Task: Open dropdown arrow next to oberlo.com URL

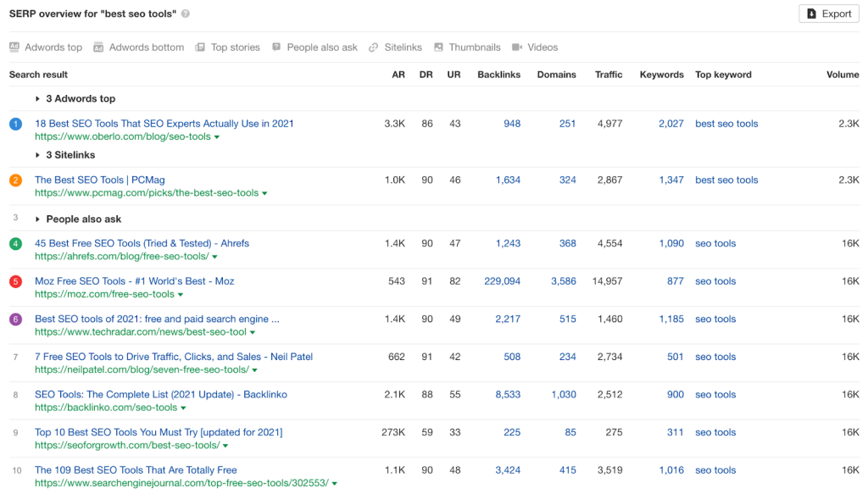Action: point(217,137)
